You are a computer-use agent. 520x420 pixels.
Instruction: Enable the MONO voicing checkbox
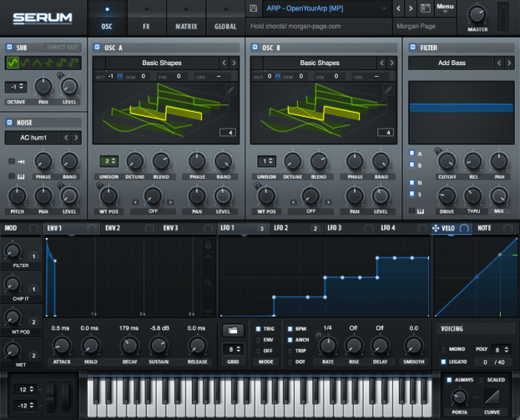tap(443, 349)
